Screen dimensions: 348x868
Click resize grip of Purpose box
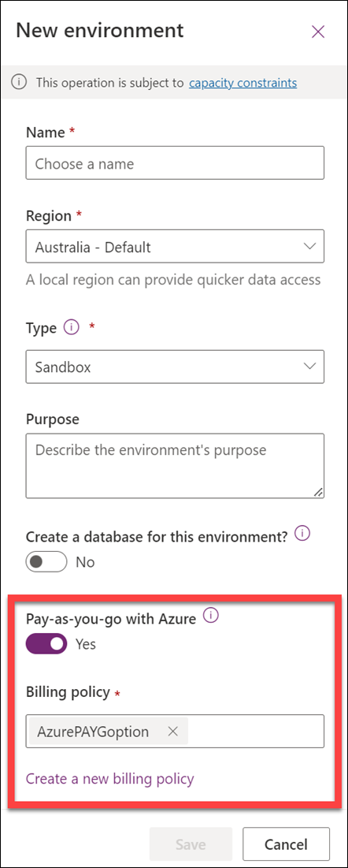[x=319, y=492]
